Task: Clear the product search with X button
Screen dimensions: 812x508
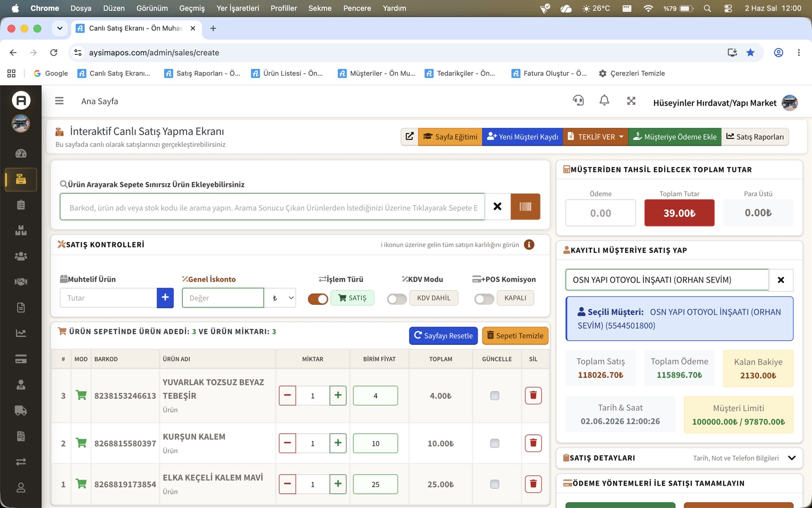Action: click(x=497, y=207)
